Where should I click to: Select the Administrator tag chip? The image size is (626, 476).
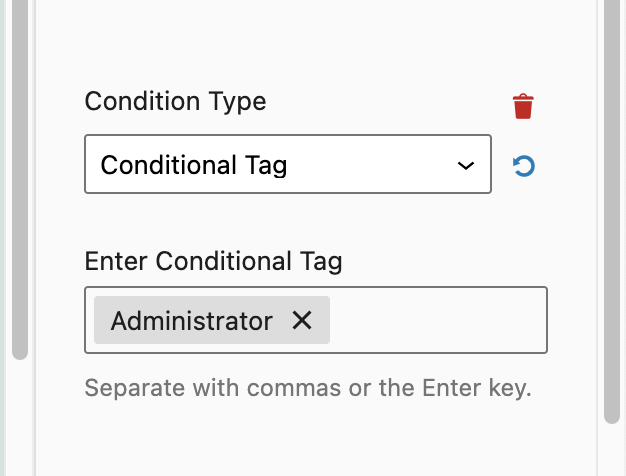[191, 320]
